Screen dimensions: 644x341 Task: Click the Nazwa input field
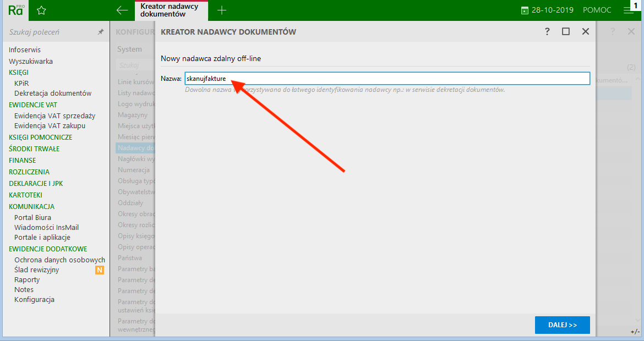click(387, 79)
